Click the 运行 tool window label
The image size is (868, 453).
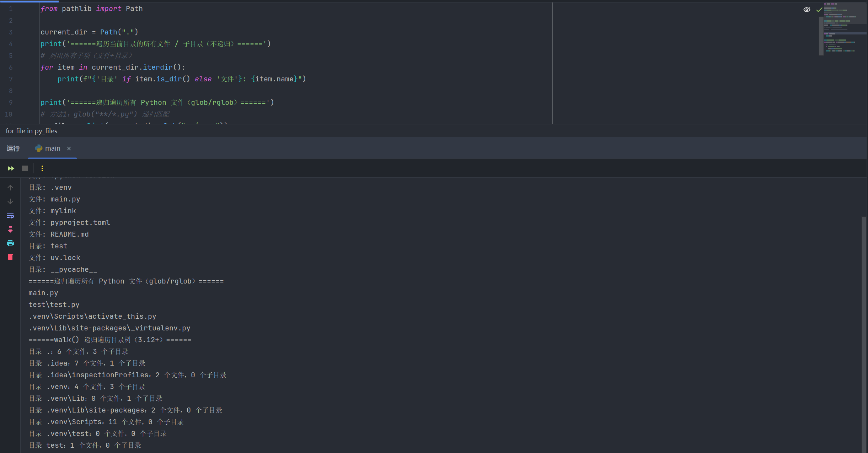pyautogui.click(x=13, y=149)
